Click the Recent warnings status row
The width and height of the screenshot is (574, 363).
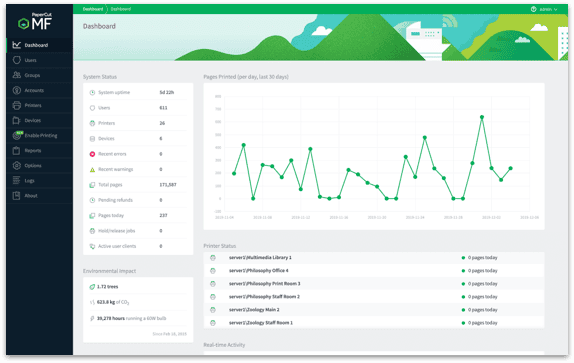[138, 169]
